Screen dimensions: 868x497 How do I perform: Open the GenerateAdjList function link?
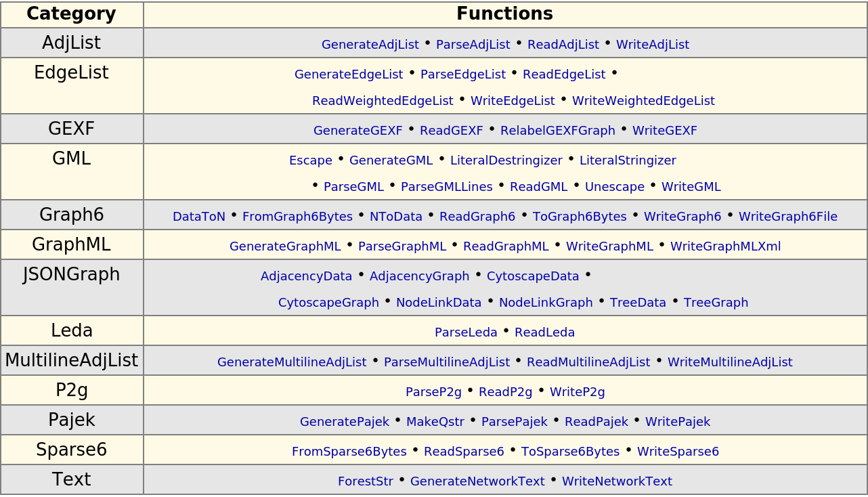point(370,45)
